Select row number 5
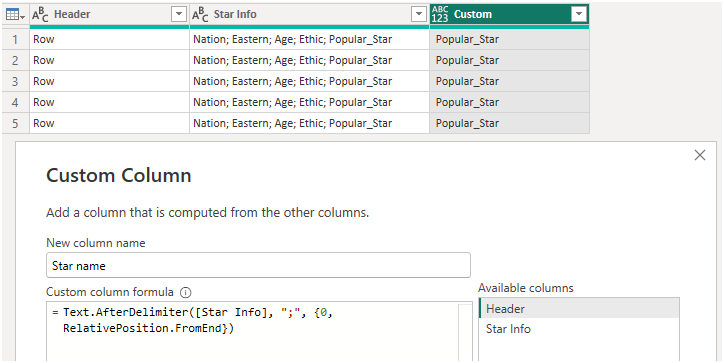This screenshot has height=363, width=724. [15, 123]
